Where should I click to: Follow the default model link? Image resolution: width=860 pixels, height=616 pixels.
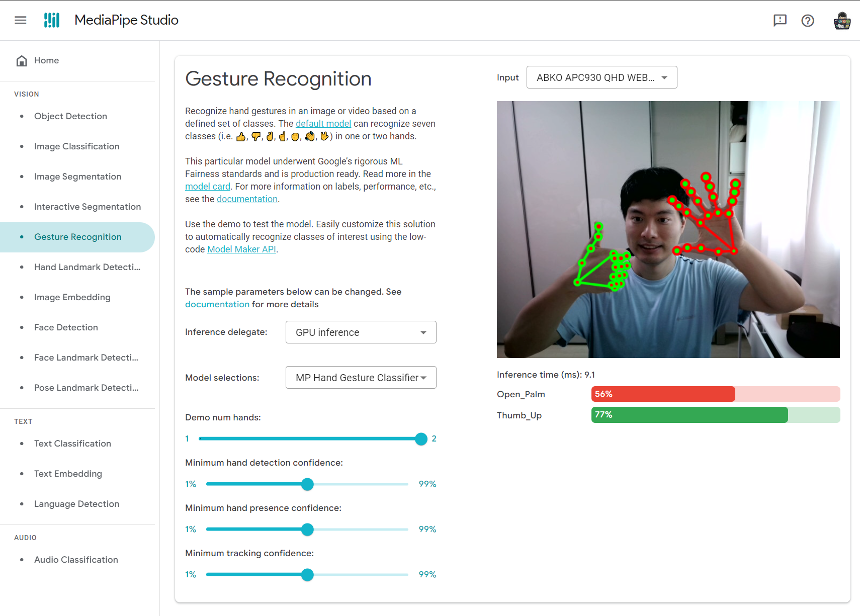tap(323, 124)
